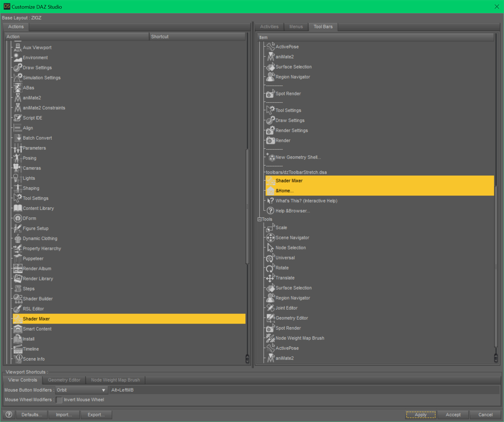Select the Scene Info icon
The width and height of the screenshot is (504, 422).
[x=18, y=359]
